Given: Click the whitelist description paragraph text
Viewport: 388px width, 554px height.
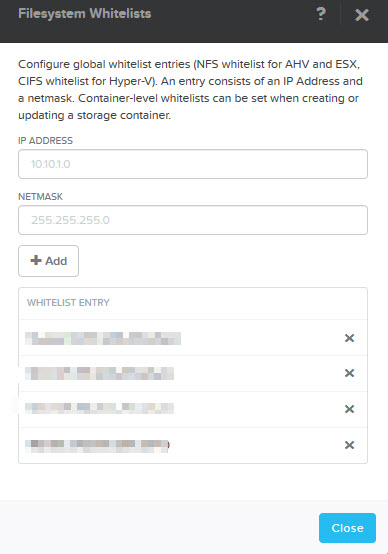Looking at the screenshot, I should click(190, 90).
